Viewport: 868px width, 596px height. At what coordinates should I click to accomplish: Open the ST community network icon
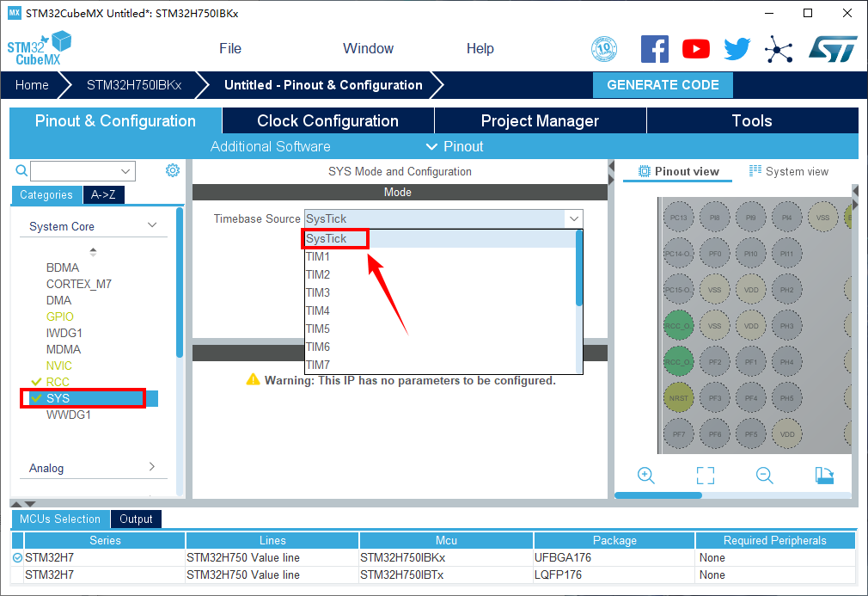pyautogui.click(x=779, y=49)
